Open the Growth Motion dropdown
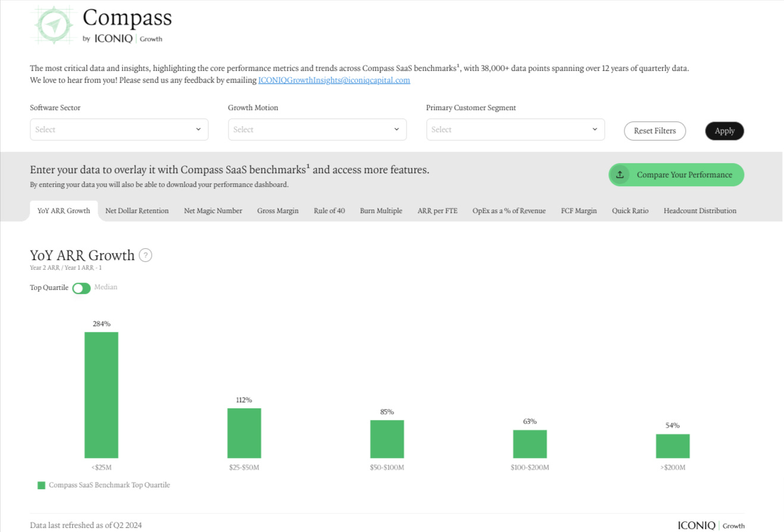The height and width of the screenshot is (532, 784). pyautogui.click(x=317, y=130)
